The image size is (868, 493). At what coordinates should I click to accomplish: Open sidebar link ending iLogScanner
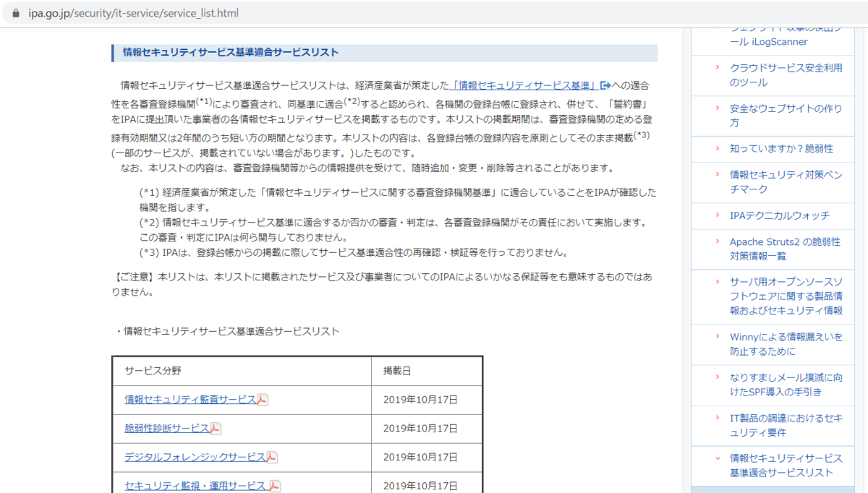point(786,35)
